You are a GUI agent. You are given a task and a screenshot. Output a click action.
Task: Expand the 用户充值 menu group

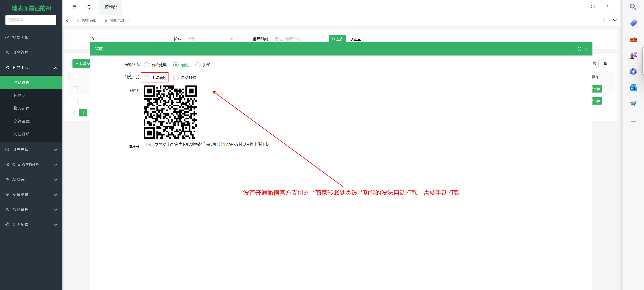coord(31,150)
